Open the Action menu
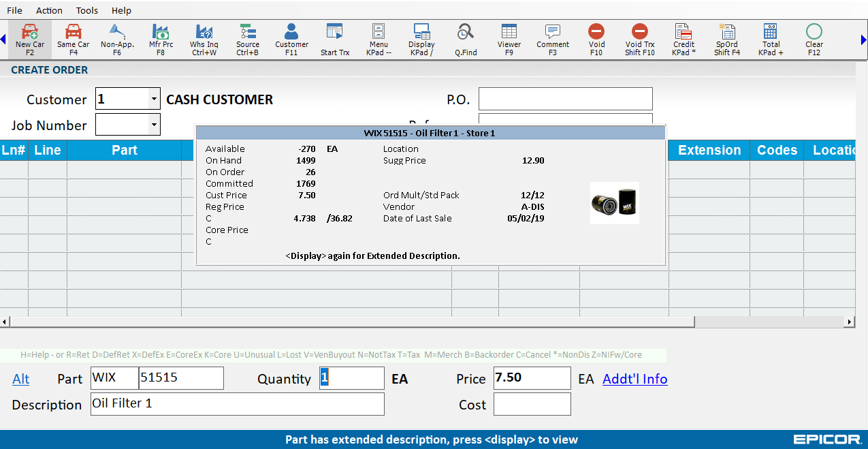The height and width of the screenshot is (449, 868). click(x=49, y=10)
